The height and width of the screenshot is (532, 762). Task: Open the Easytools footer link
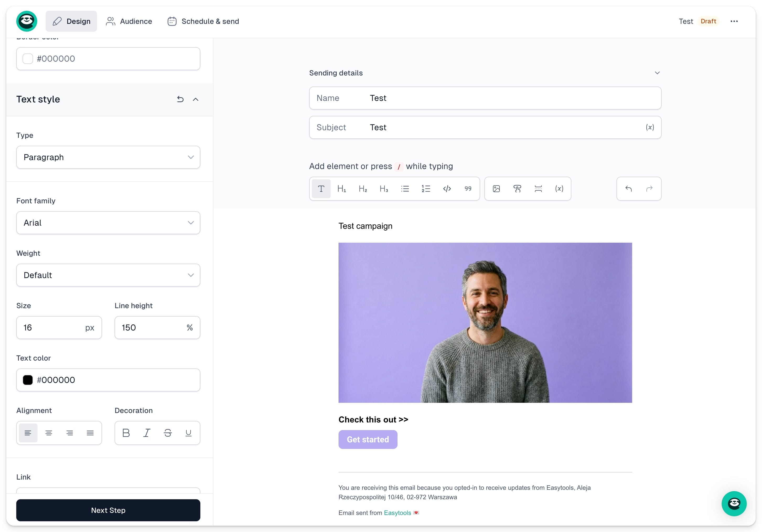tap(397, 513)
